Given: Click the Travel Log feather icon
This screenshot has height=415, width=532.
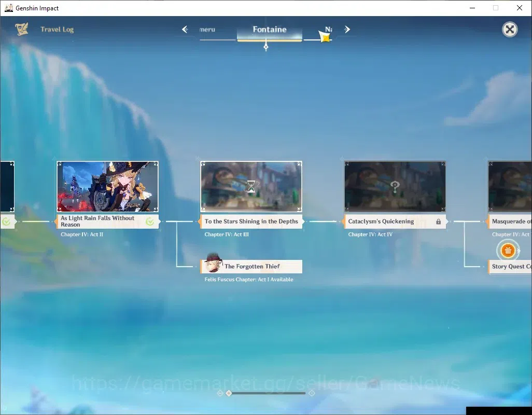Looking at the screenshot, I should click(x=22, y=29).
